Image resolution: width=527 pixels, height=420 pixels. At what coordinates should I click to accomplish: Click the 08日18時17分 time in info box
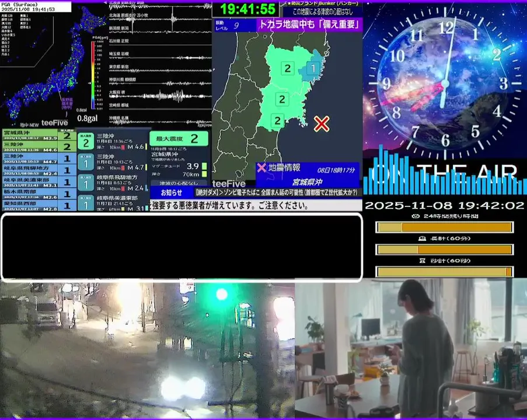[336, 170]
